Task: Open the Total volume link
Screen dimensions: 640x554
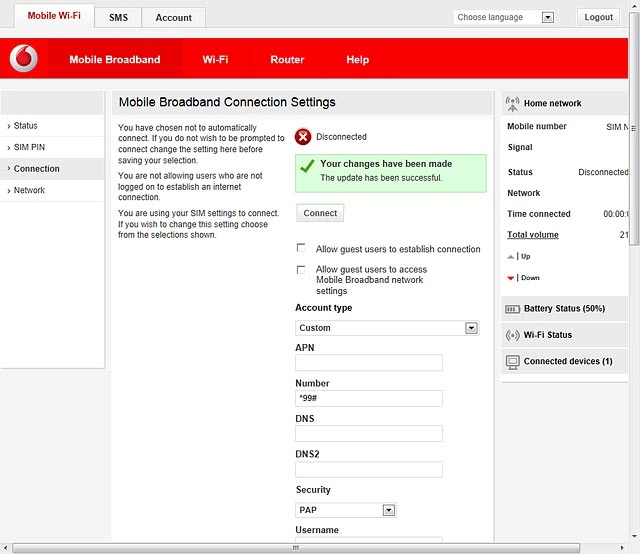Action: [x=533, y=235]
